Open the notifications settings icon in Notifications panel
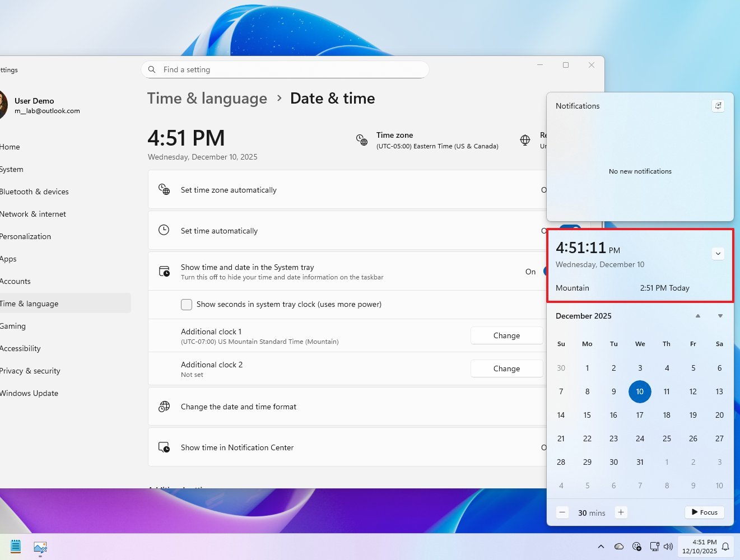 (x=718, y=106)
